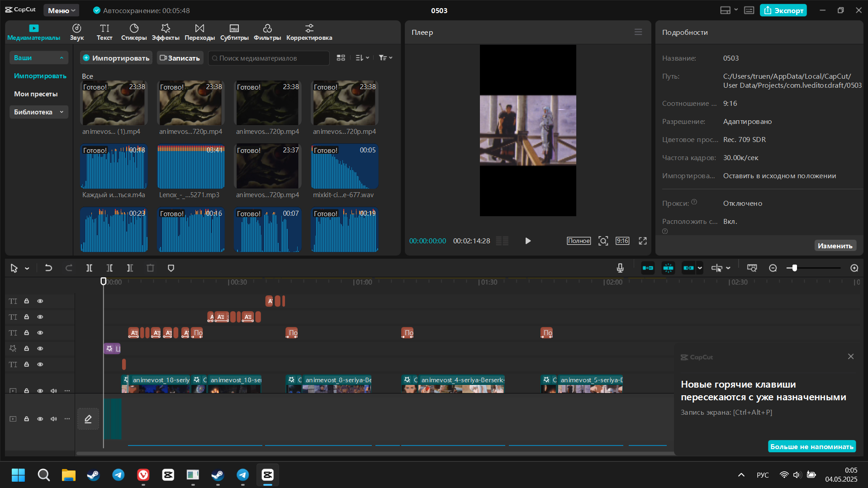
Task: Click the Поиск медиаматериалов search field
Action: [x=269, y=58]
